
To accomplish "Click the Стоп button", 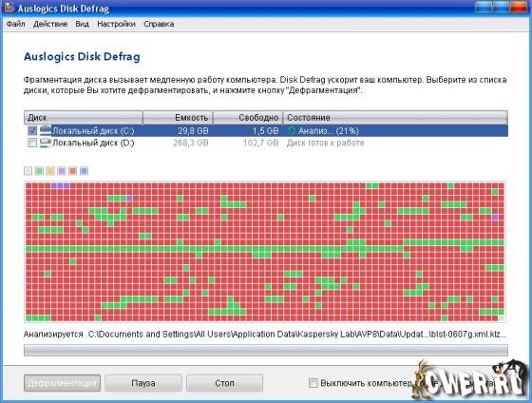I will [224, 383].
